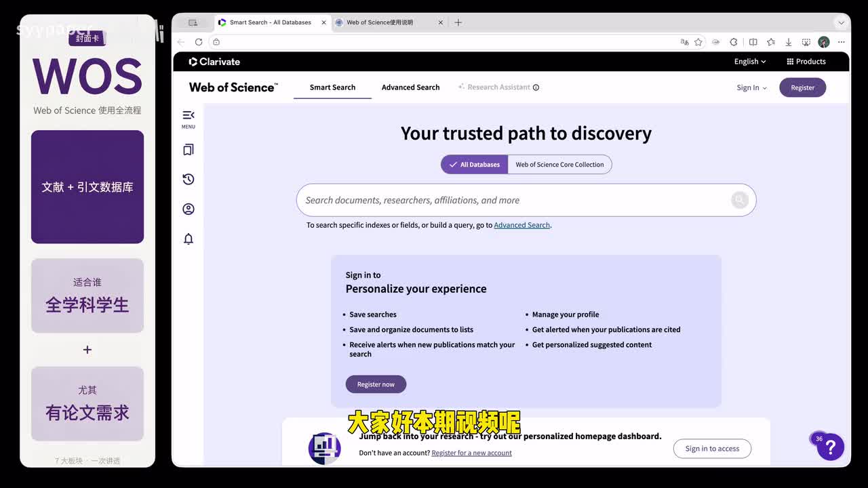Click the 'Personalize your experience' heading
This screenshot has height=488, width=868.
[416, 289]
